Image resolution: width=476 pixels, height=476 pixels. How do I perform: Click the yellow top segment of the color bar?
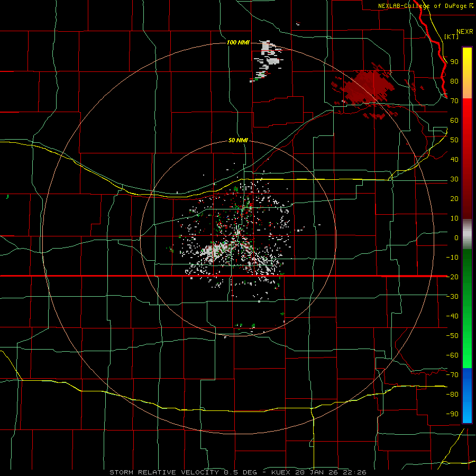pyautogui.click(x=467, y=73)
